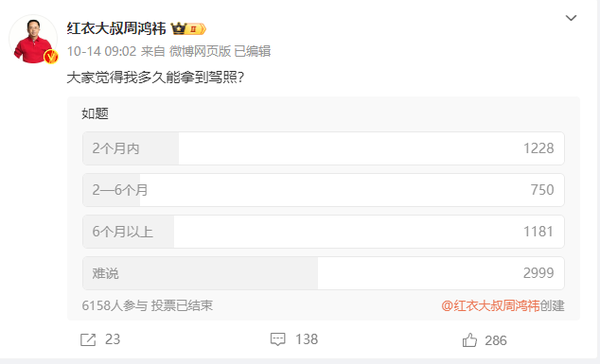Select the 6个月以上 poll option

pos(323,232)
